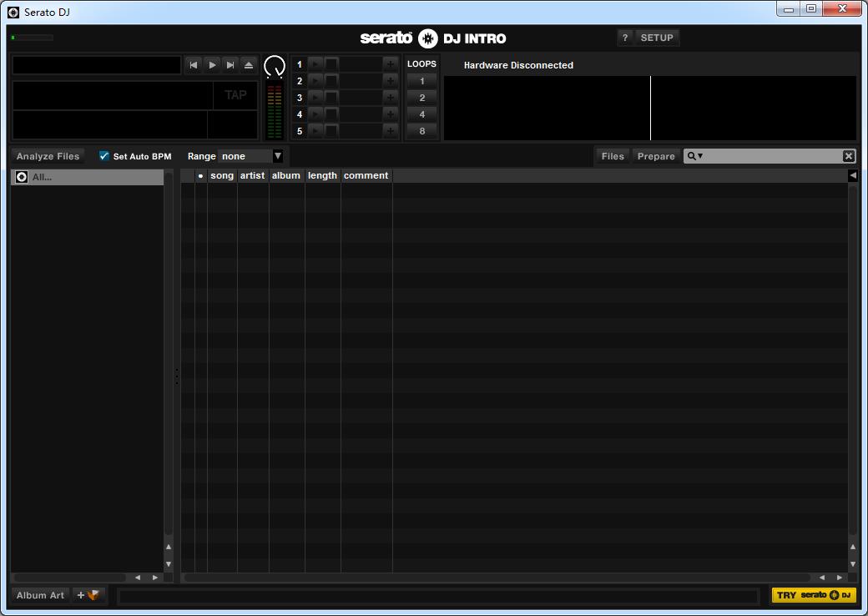Open the search magnifier options dropdown

[x=694, y=156]
